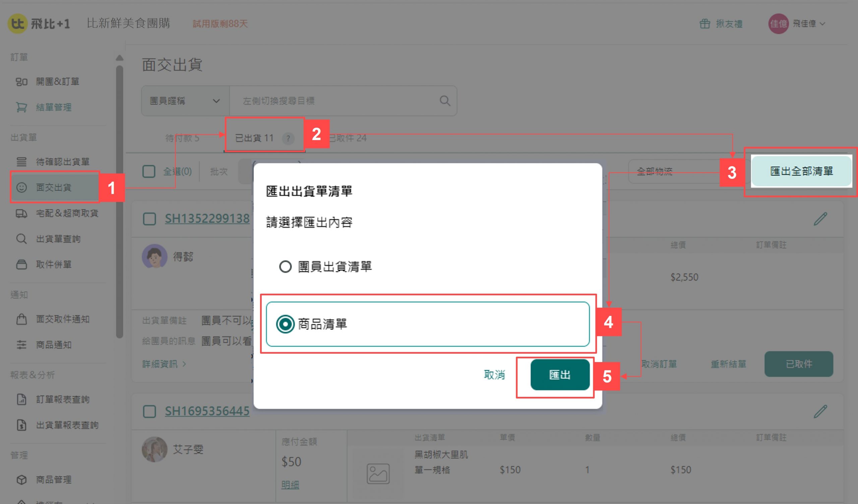Click 取消 to cancel export dialog

coord(494,375)
